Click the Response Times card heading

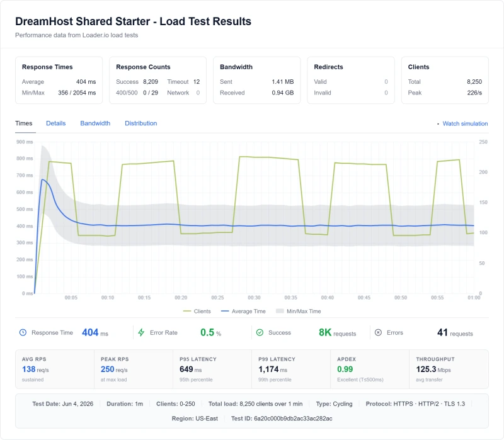tap(47, 67)
